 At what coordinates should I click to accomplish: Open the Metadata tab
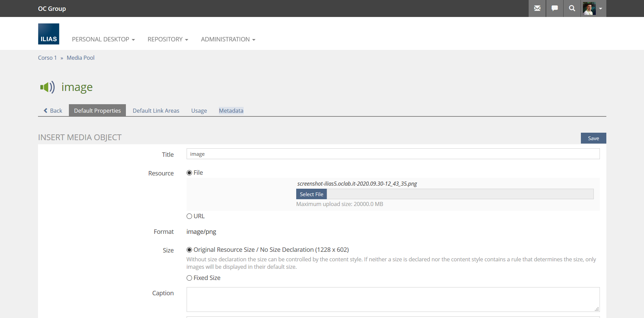click(x=231, y=111)
